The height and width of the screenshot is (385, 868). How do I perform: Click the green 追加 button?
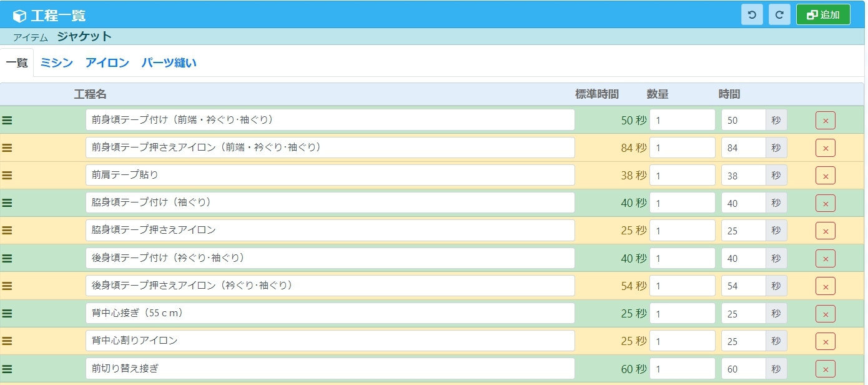point(823,15)
